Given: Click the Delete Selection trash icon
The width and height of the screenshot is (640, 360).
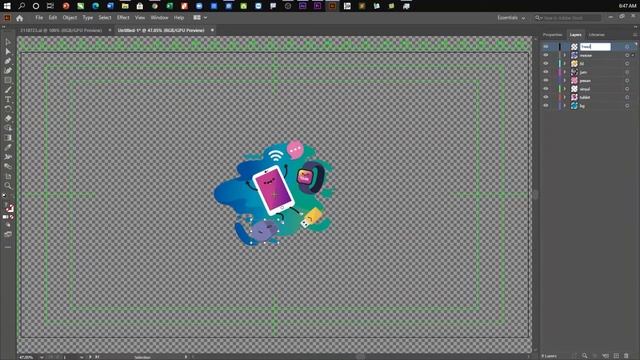Looking at the screenshot, I should [x=627, y=356].
